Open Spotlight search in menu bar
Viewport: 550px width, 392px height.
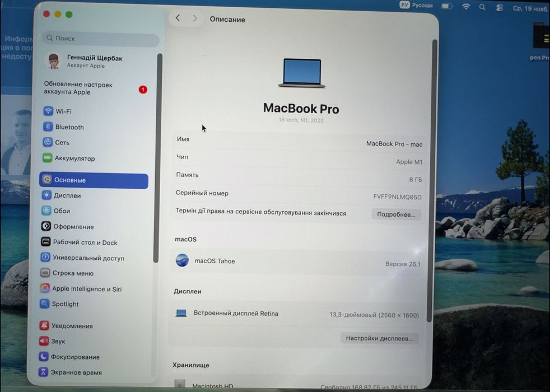[482, 7]
